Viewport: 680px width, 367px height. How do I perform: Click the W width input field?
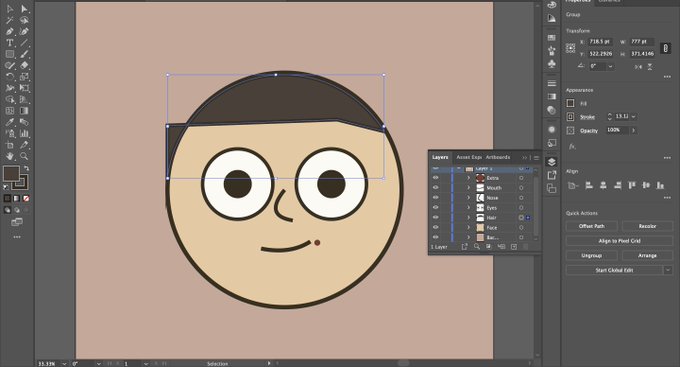[x=641, y=42]
